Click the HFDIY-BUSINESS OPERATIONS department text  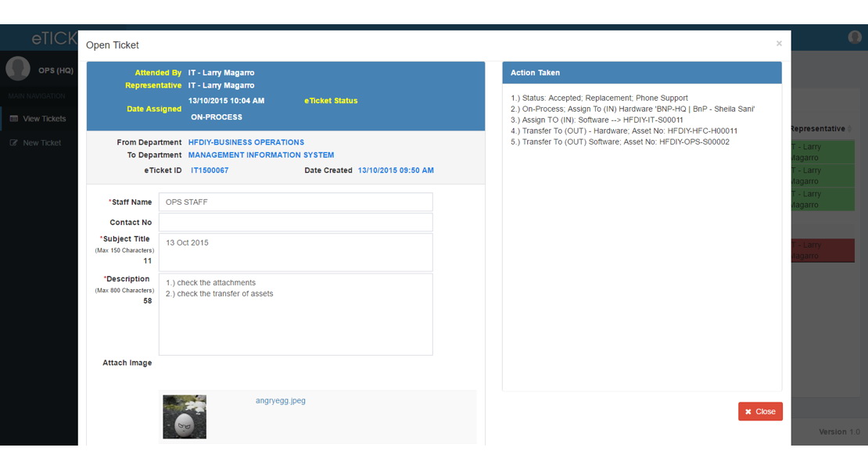246,142
